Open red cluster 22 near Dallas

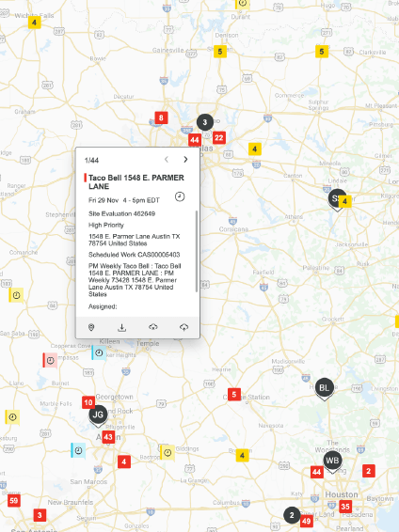[x=219, y=138]
